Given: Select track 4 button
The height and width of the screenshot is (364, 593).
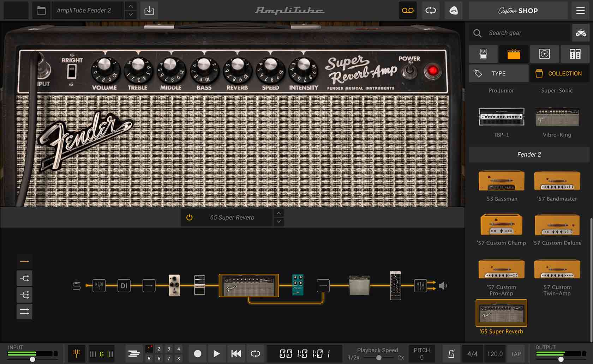Looking at the screenshot, I should [179, 349].
